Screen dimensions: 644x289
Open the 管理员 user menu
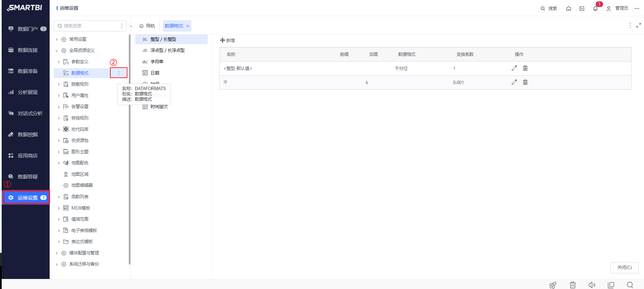click(618, 8)
